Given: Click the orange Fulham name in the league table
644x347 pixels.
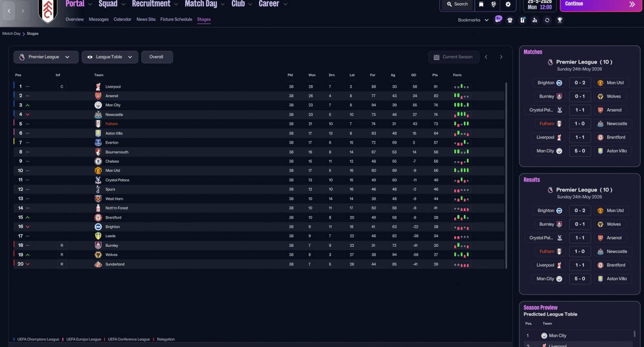Looking at the screenshot, I should click(112, 124).
